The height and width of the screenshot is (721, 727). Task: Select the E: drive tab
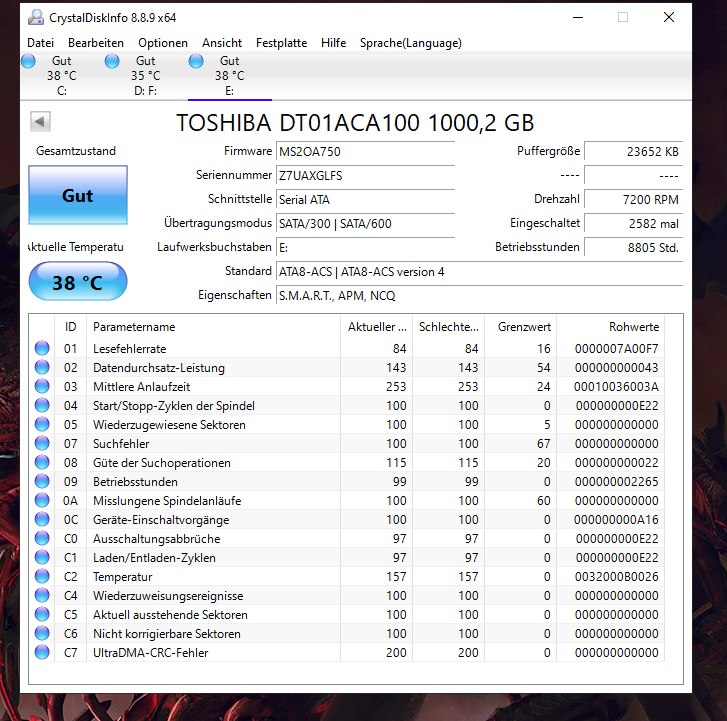coord(230,76)
